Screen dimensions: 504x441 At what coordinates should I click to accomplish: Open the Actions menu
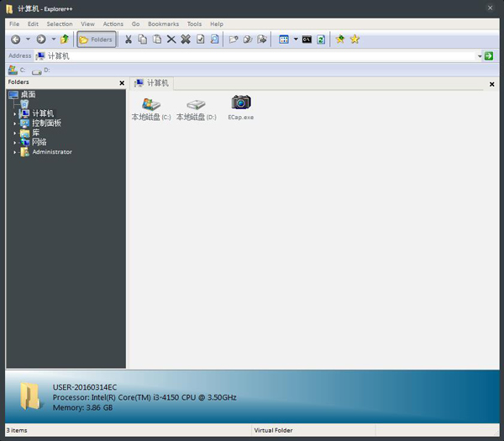click(113, 24)
